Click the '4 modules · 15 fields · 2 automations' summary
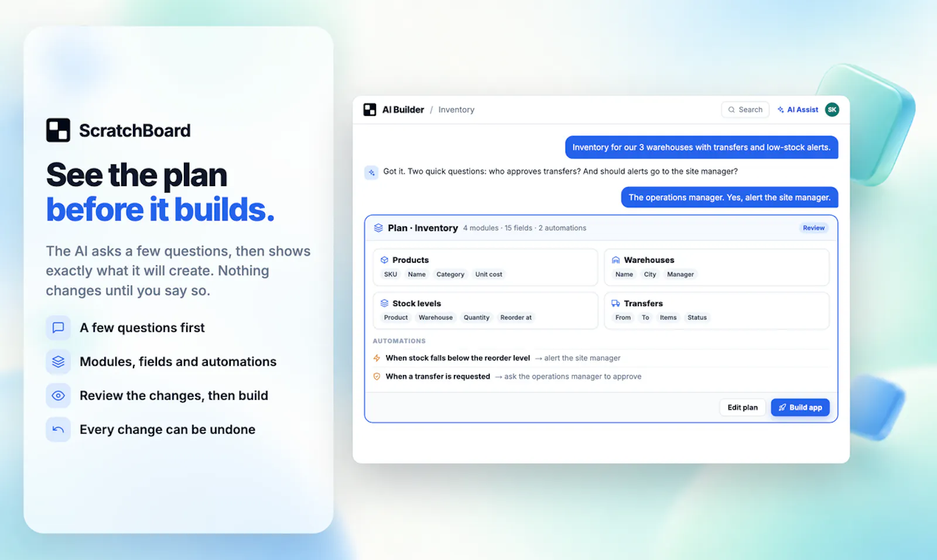 [x=524, y=228]
